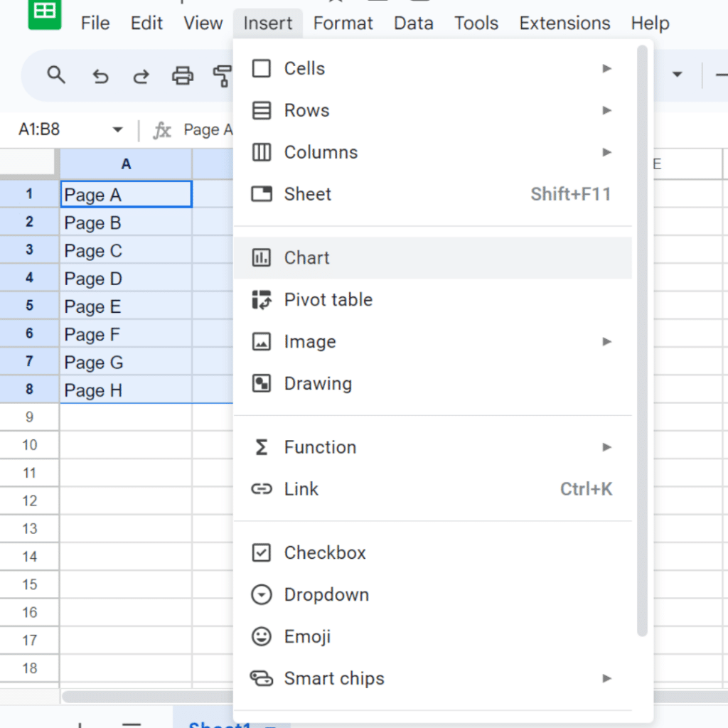Click the search magnifier icon in toolbar
The height and width of the screenshot is (728, 728).
pyautogui.click(x=56, y=75)
